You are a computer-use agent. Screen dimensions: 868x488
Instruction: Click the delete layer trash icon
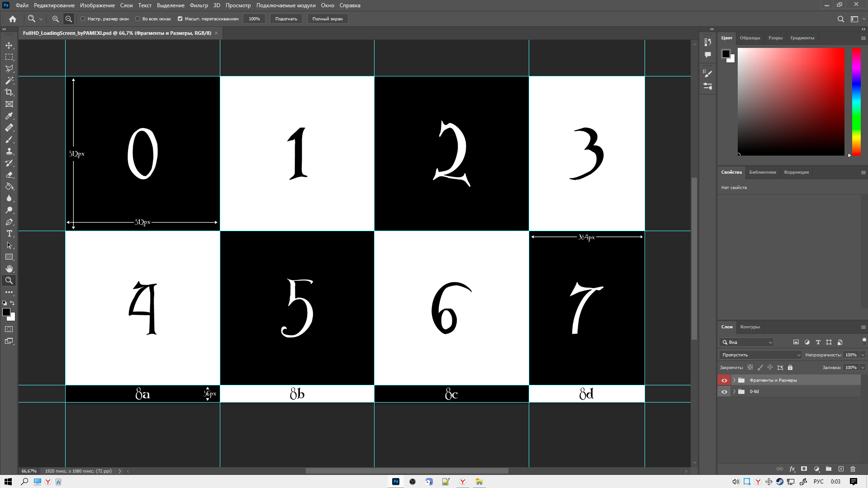pyautogui.click(x=853, y=469)
